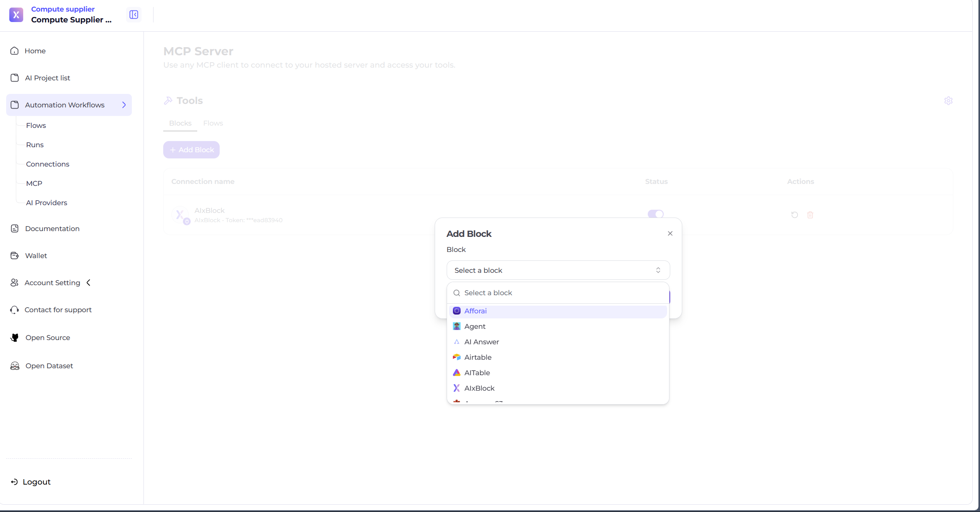The height and width of the screenshot is (512, 980).
Task: Click the Open Source GitHub icon
Action: [15, 338]
